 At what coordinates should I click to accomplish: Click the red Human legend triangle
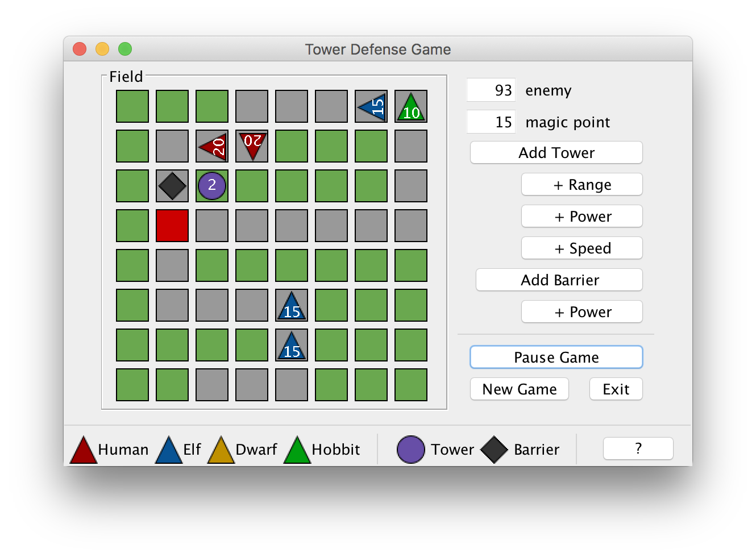[x=83, y=450]
